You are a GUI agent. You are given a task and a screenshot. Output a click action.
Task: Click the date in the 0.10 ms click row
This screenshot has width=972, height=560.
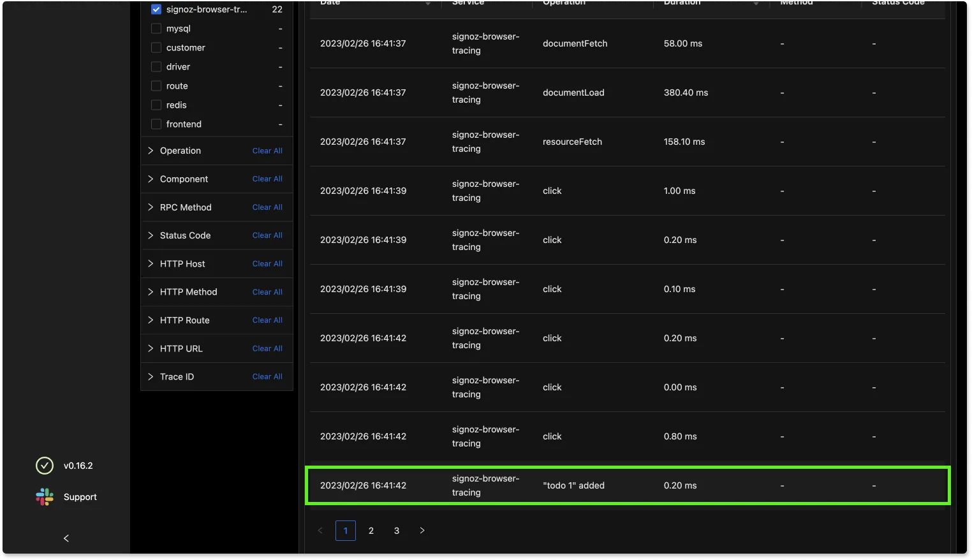363,289
